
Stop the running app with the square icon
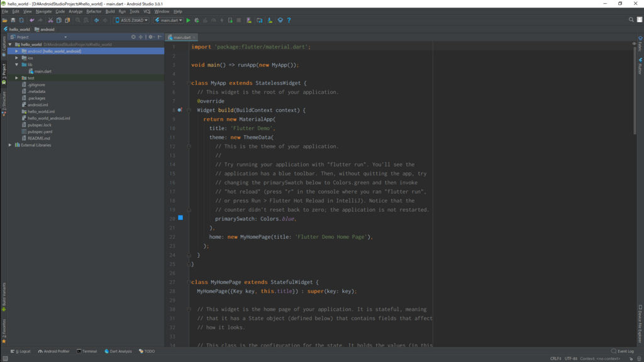coord(238,20)
